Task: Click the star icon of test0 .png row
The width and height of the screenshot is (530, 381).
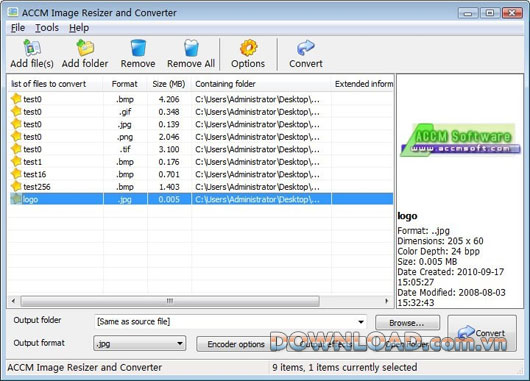Action: pyautogui.click(x=16, y=137)
